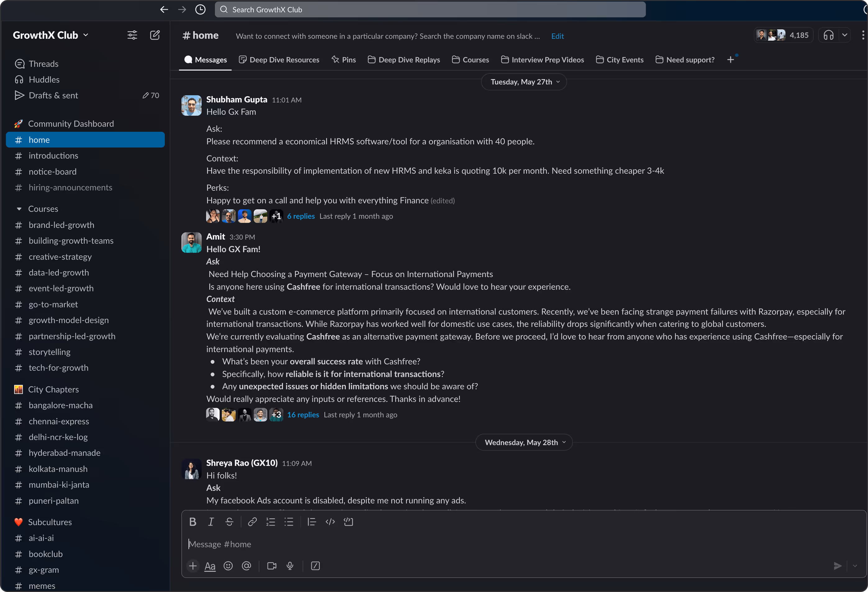Open Interview Prep Videos tab
This screenshot has height=592, width=868.
542,60
